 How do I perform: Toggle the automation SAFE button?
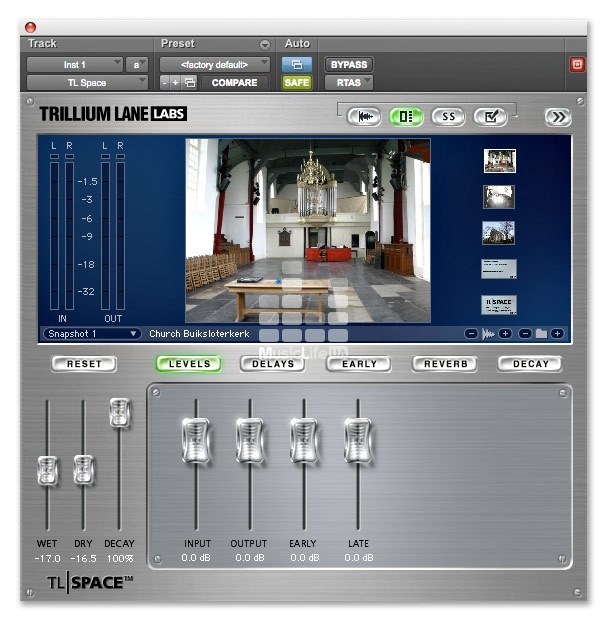296,82
